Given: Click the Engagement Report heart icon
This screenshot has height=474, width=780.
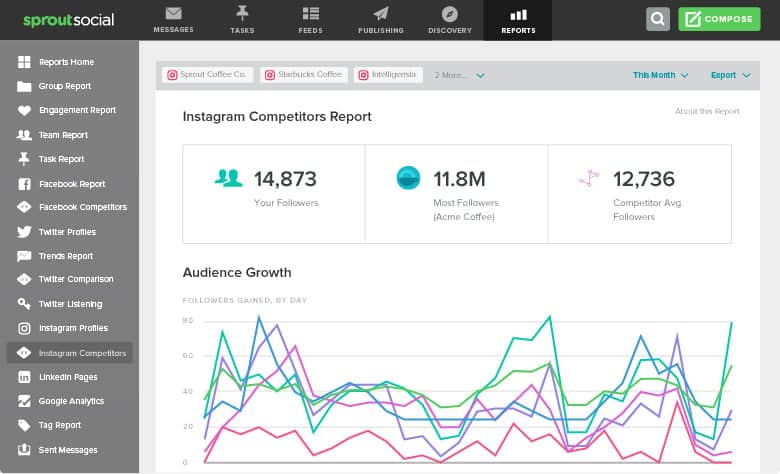Looking at the screenshot, I should pyautogui.click(x=24, y=110).
